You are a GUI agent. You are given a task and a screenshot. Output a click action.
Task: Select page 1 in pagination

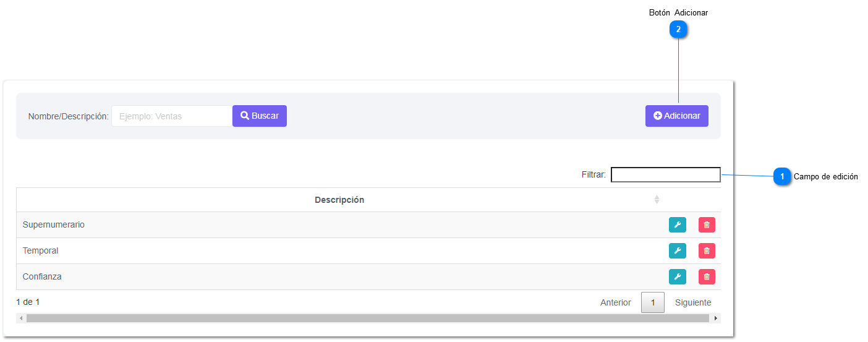(x=652, y=303)
